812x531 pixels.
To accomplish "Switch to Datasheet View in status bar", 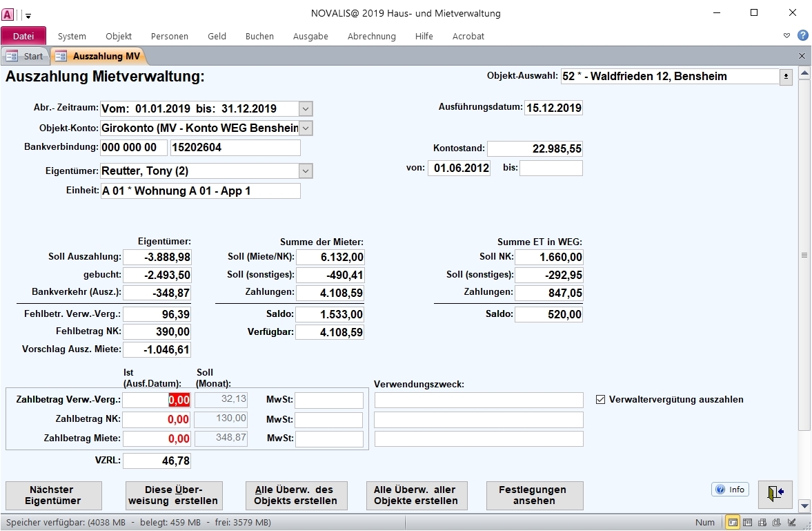I will (x=747, y=522).
